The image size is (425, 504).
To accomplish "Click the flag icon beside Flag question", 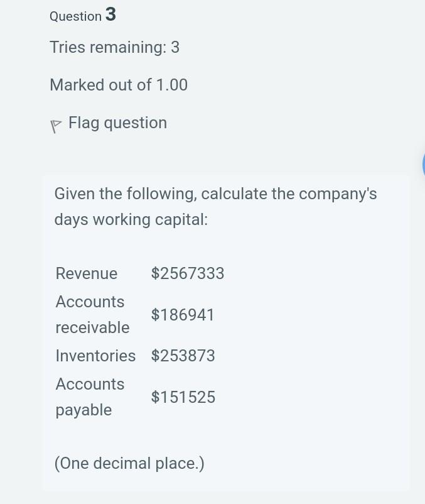I will pyautogui.click(x=56, y=125).
